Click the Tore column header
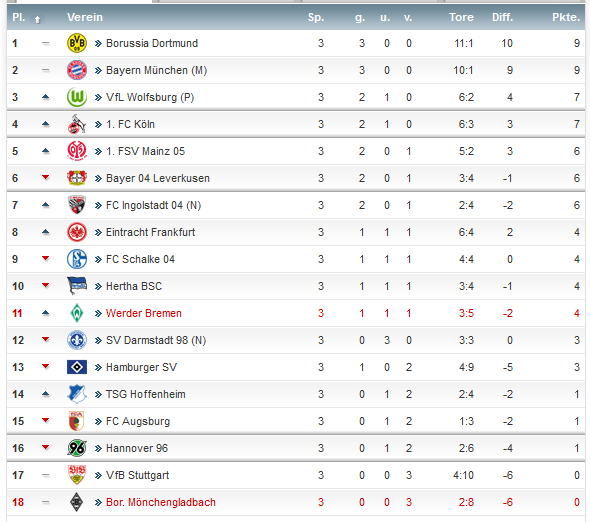Image resolution: width=590 pixels, height=522 pixels. point(461,17)
